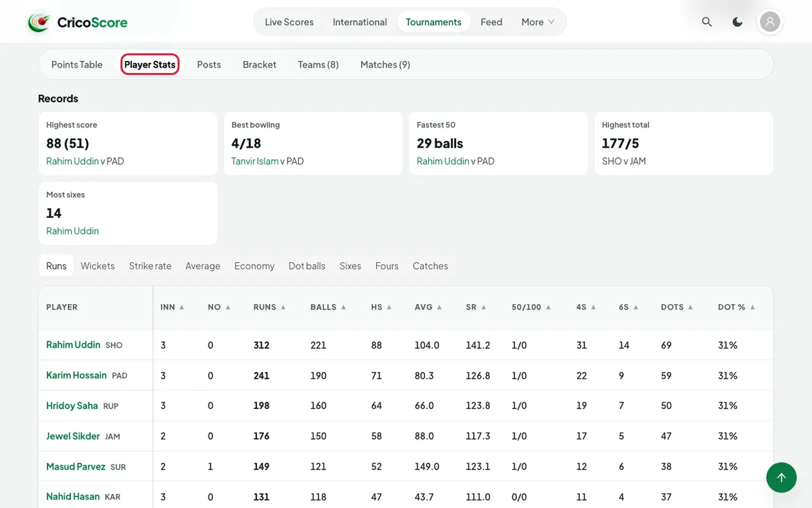Select the Runs stat filter
812x508 pixels.
coord(56,266)
